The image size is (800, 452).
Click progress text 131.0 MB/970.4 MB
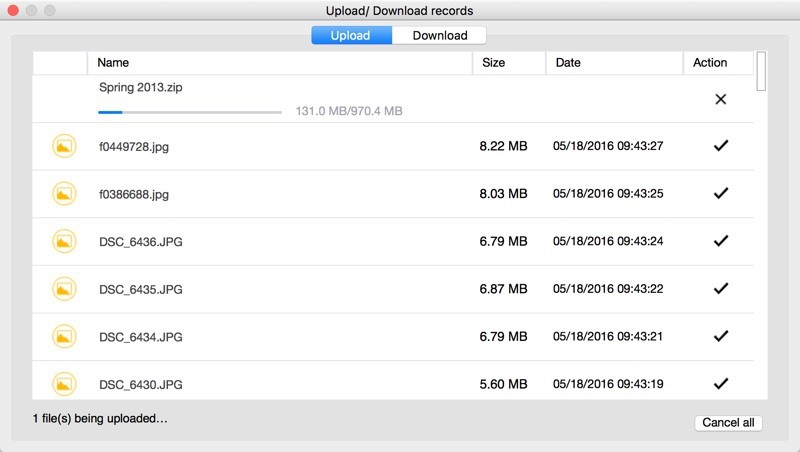[349, 111]
